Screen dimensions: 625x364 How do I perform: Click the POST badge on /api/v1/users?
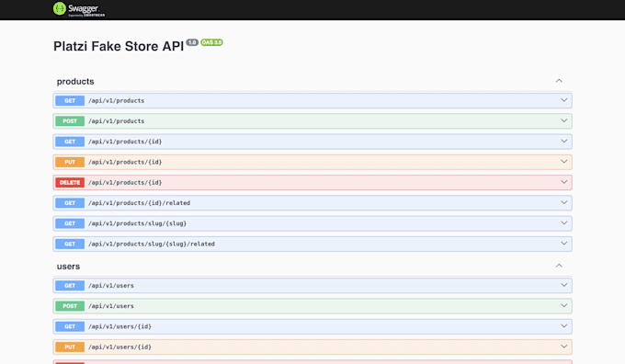coord(70,306)
